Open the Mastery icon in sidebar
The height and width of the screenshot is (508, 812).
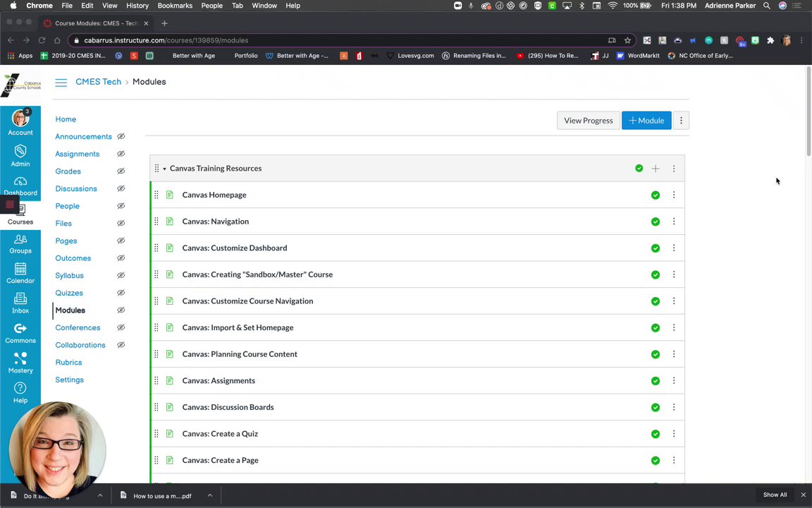coord(20,363)
